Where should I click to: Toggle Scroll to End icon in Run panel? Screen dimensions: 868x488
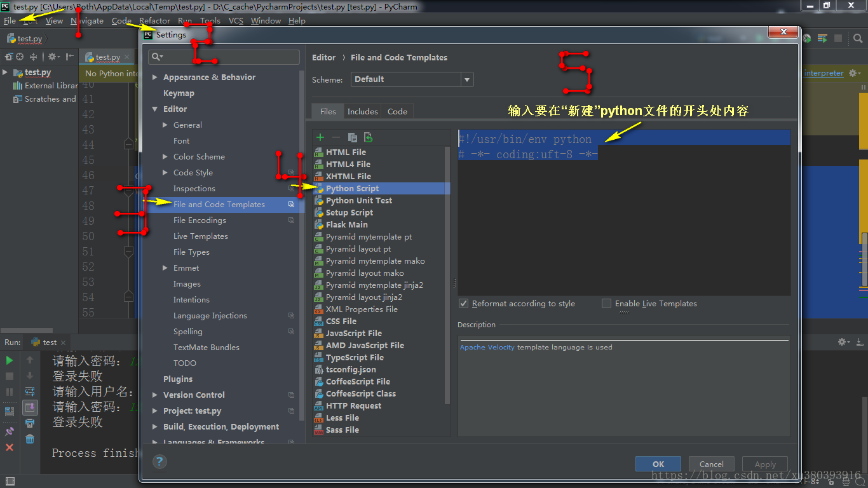[30, 407]
